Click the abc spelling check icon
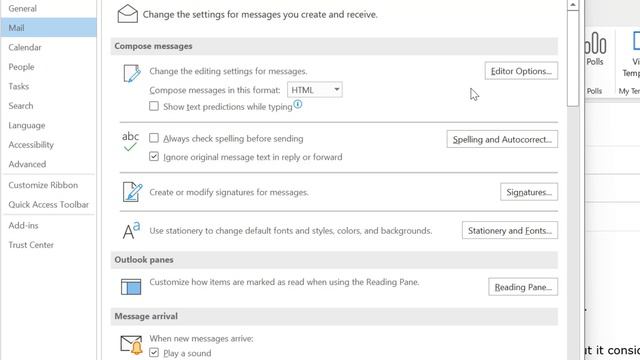Viewport: 640px width, 360px height. [x=131, y=141]
